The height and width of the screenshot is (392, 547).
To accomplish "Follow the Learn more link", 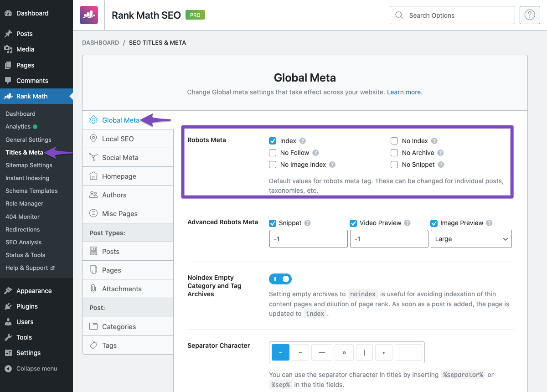I will click(403, 92).
